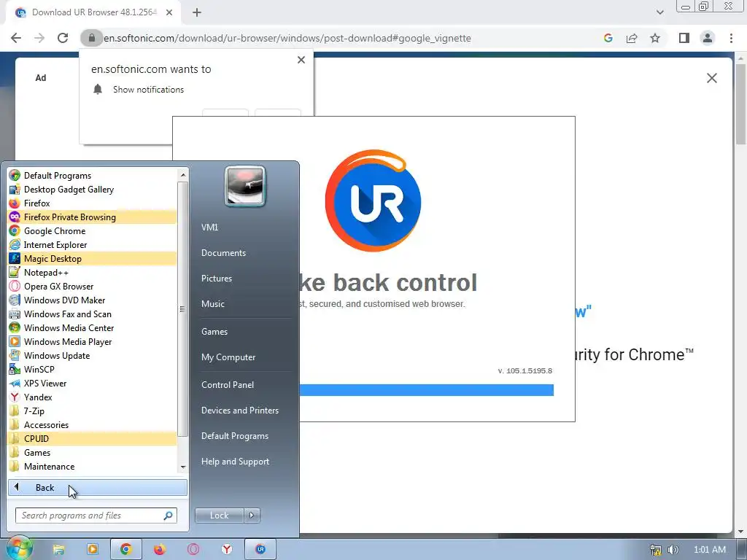The image size is (747, 560).
Task: Open Devices and Printers
Action: [x=239, y=410]
